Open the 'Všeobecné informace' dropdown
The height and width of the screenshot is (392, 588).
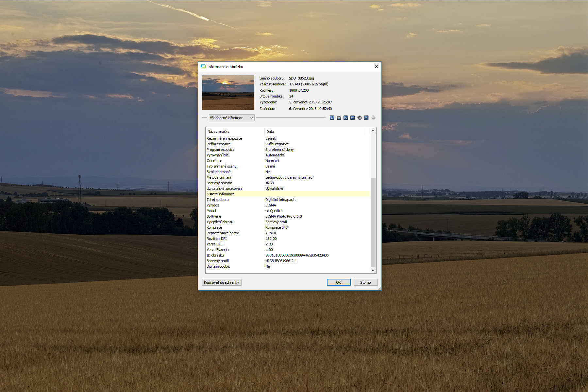pos(231,118)
